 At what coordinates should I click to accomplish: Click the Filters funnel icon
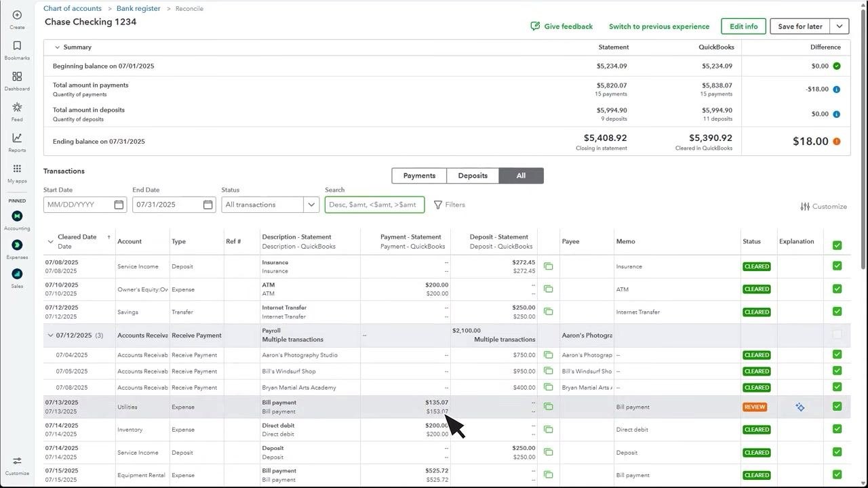point(438,205)
